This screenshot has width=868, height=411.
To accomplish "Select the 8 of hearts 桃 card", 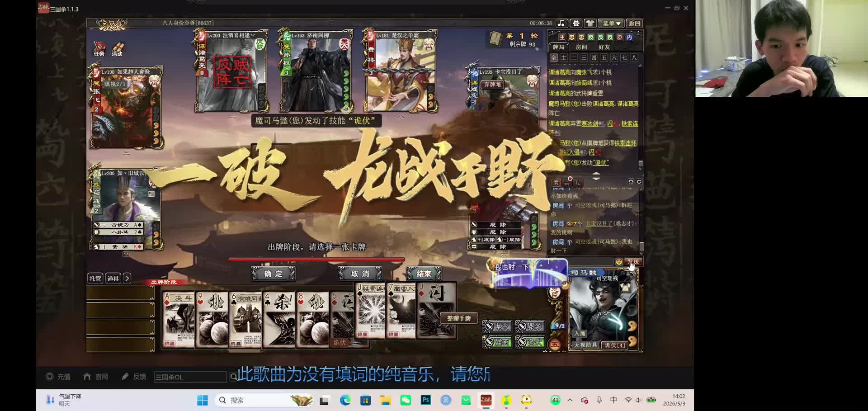I will [312, 320].
